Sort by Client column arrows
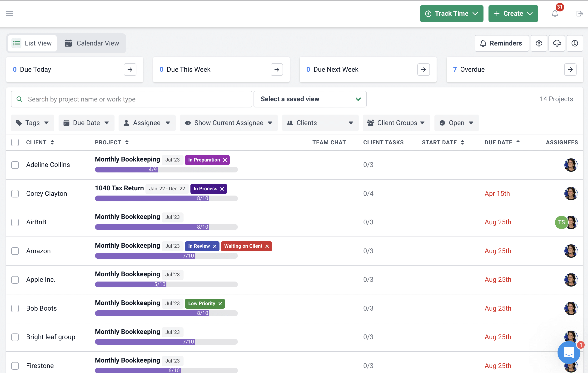 pos(52,142)
